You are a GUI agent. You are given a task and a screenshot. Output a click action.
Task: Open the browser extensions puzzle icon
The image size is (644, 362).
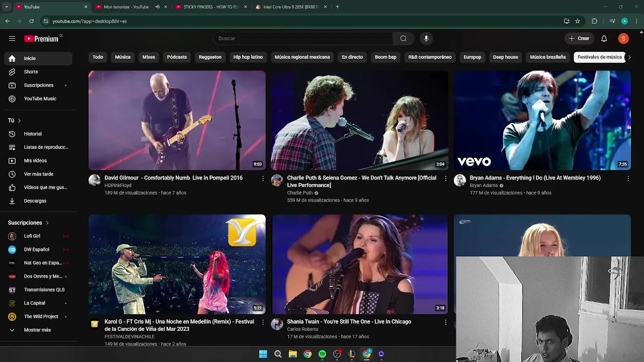click(594, 21)
